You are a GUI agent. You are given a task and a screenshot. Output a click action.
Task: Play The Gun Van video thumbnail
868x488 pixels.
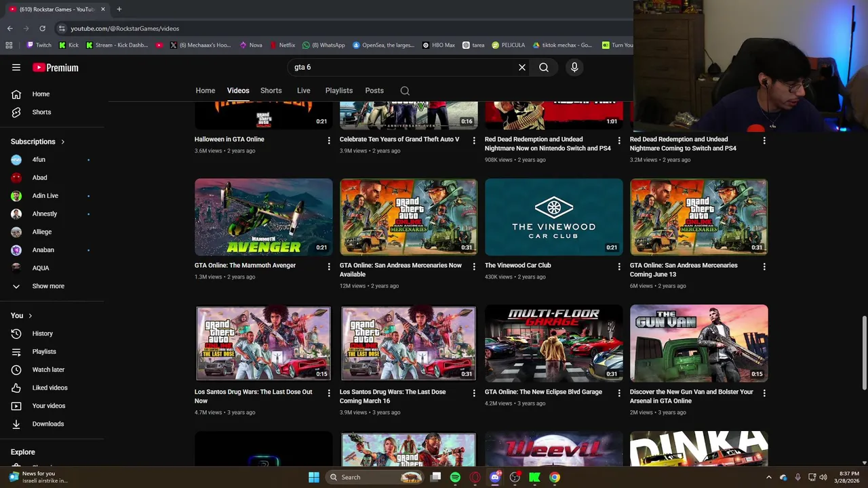click(x=699, y=343)
